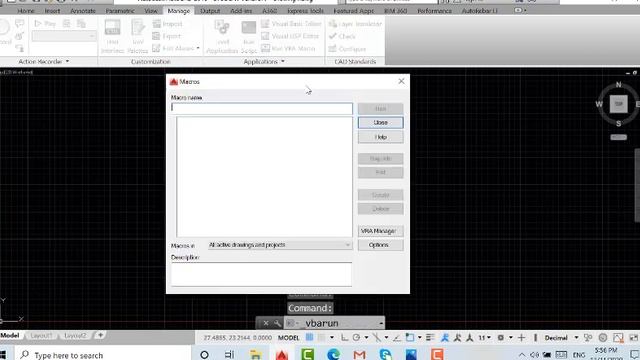Click the volume icon in system tray
640x360 pixels.
coord(534,355)
